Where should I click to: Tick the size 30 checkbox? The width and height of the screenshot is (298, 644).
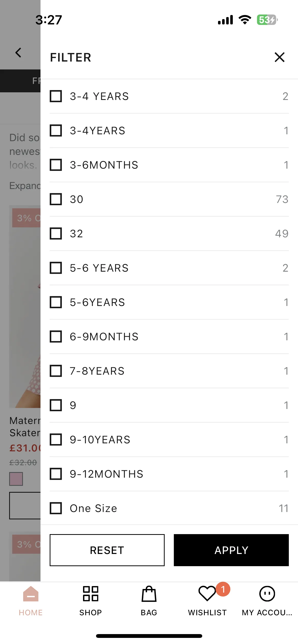[56, 199]
